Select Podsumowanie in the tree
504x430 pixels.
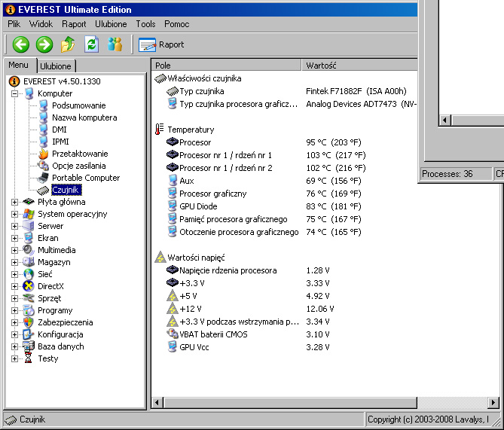click(x=79, y=105)
